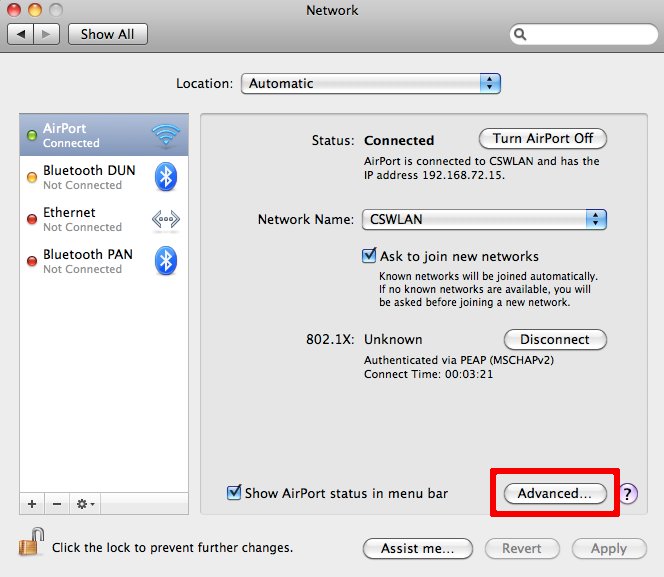The image size is (664, 577).
Task: Turn AirPort Off
Action: tap(542, 138)
